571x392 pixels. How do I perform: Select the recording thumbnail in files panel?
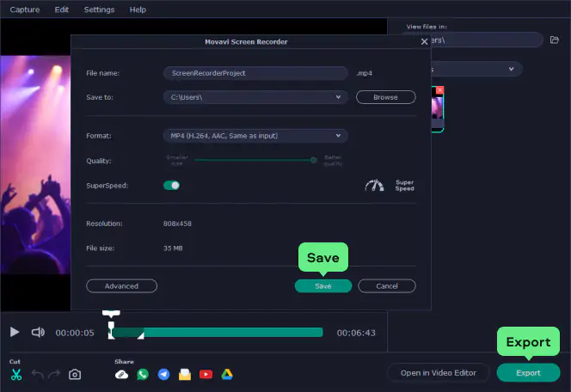click(438, 109)
